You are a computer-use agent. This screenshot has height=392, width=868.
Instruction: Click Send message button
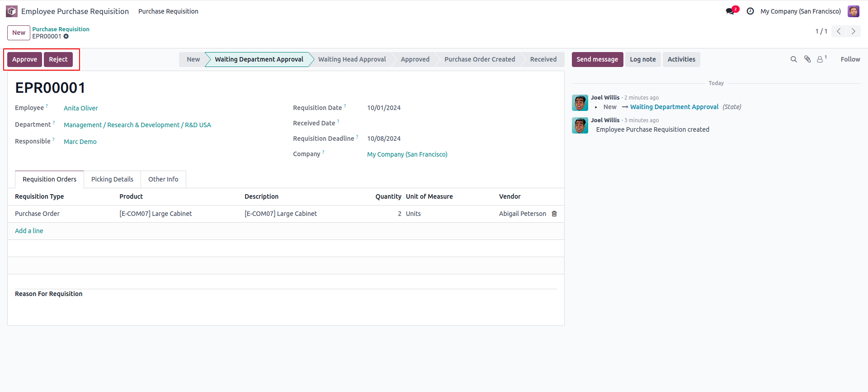pos(597,59)
